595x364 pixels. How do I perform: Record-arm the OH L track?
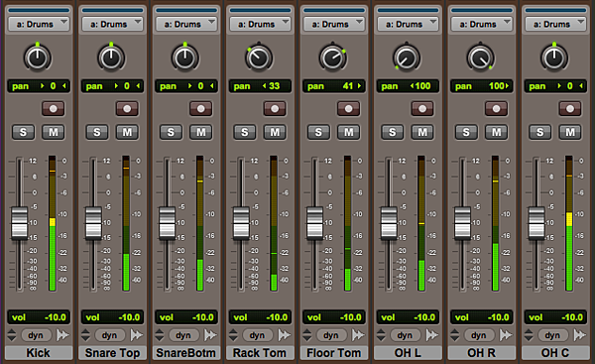pyautogui.click(x=422, y=109)
